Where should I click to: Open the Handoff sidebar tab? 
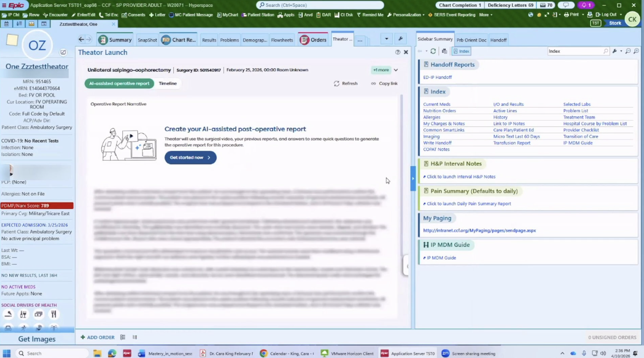498,40
